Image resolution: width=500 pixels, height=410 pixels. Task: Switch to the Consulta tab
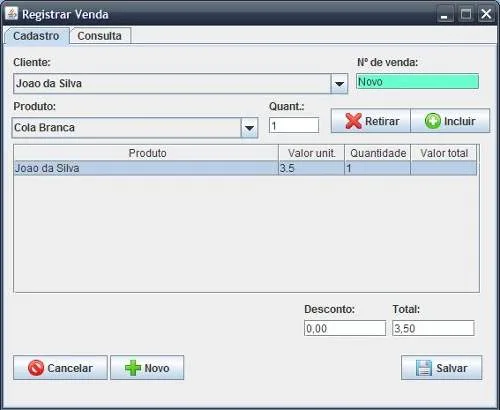pos(99,36)
